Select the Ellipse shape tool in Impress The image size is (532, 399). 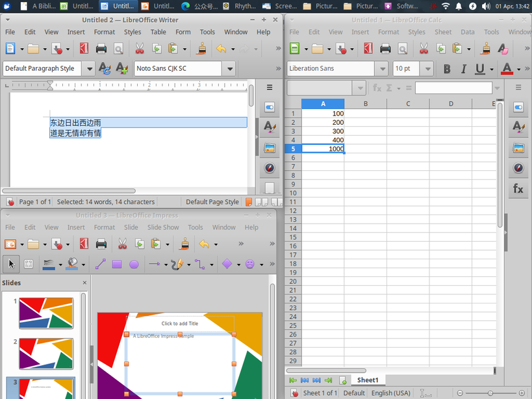[x=134, y=264]
